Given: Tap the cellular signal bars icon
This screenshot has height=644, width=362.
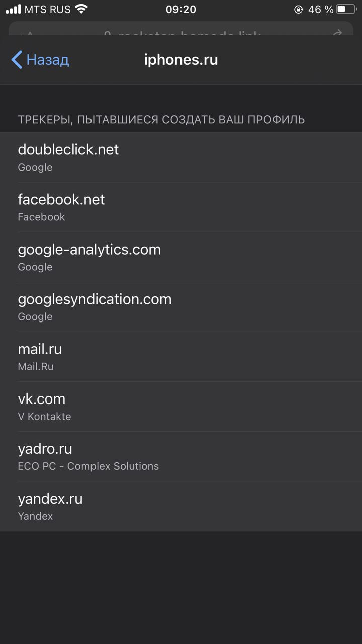Looking at the screenshot, I should point(14,10).
